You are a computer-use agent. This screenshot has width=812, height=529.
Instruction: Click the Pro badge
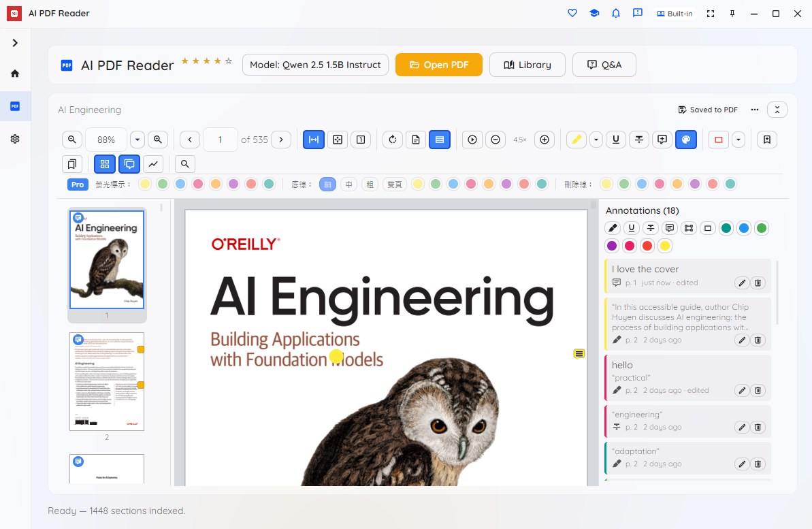pos(78,185)
